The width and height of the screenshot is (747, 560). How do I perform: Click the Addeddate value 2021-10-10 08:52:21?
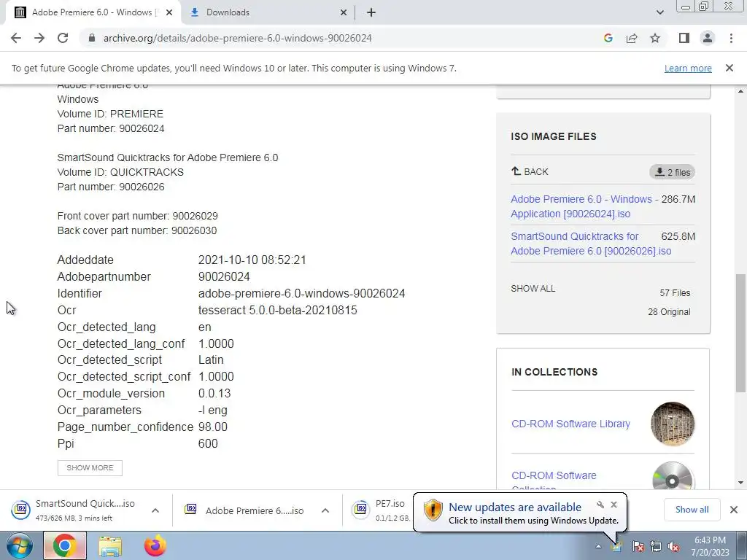click(252, 260)
